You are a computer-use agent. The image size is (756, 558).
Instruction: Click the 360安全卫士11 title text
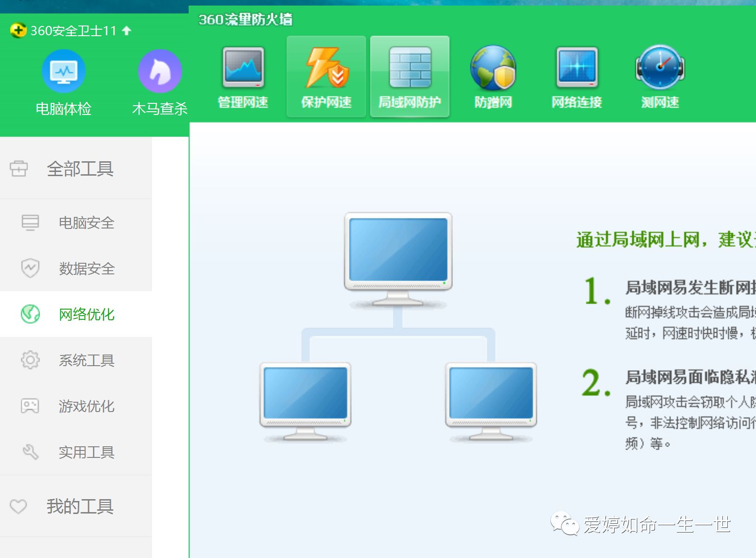pos(73,31)
